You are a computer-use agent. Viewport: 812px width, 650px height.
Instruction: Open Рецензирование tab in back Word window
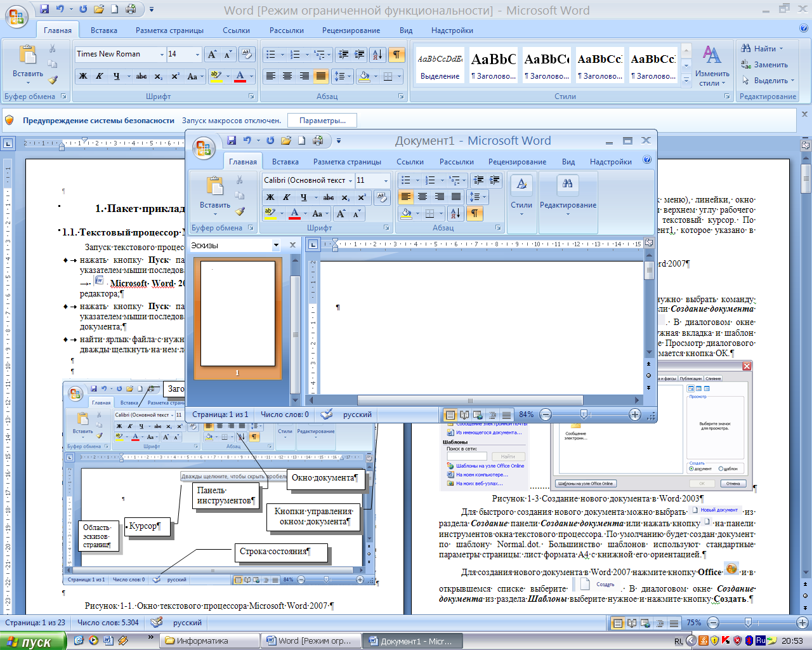[x=351, y=30]
